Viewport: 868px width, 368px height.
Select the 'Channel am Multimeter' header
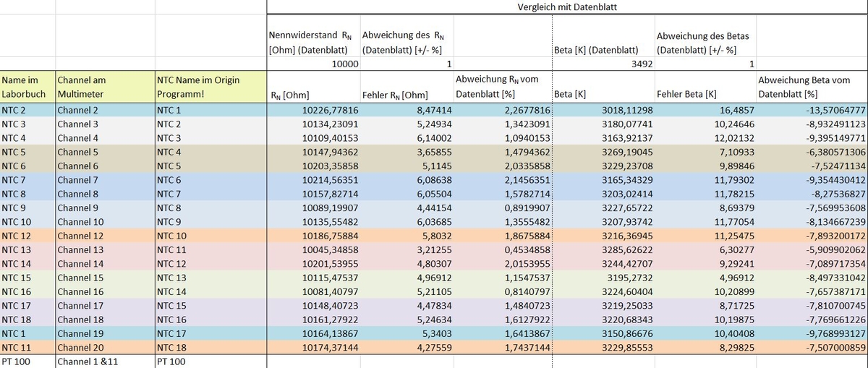click(x=105, y=87)
